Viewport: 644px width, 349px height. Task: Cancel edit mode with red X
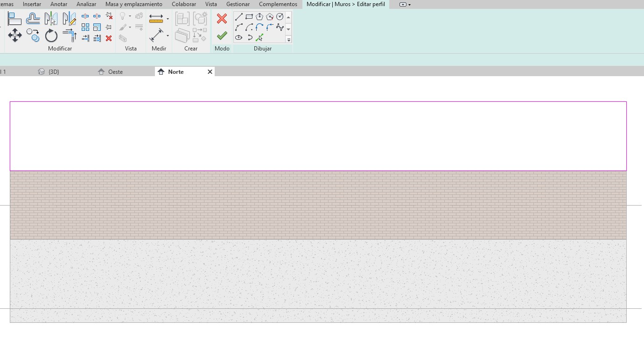tap(222, 19)
